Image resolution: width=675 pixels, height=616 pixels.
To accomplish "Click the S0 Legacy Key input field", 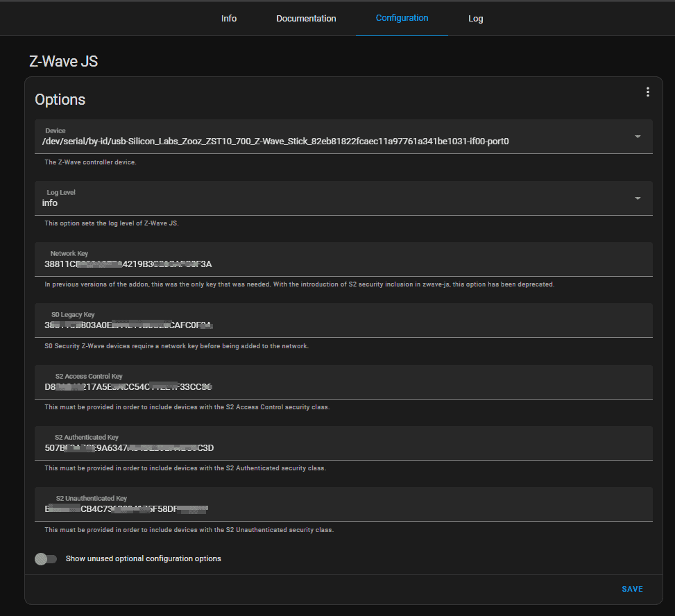I will [x=343, y=320].
